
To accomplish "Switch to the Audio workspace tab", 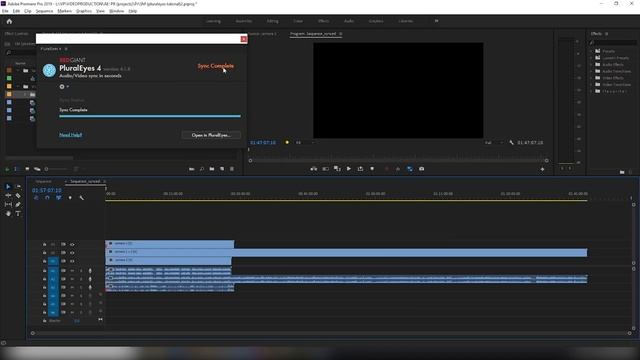I will pyautogui.click(x=349, y=21).
